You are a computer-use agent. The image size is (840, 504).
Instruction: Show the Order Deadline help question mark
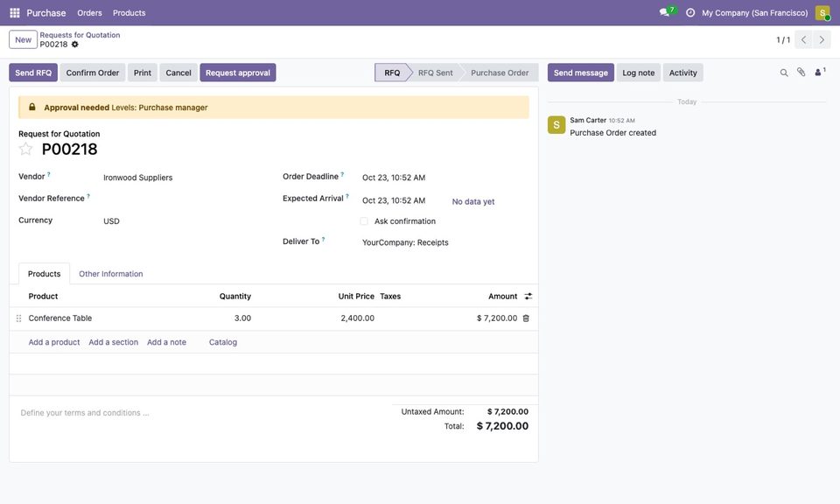pyautogui.click(x=342, y=174)
